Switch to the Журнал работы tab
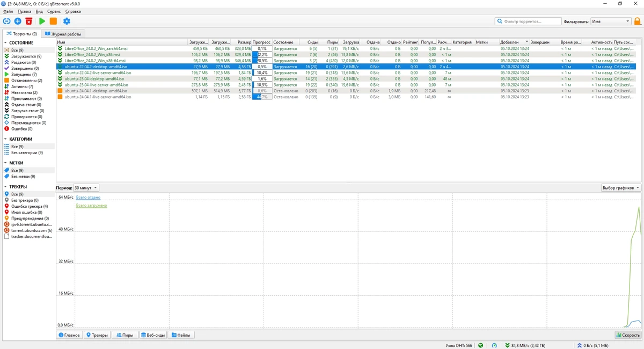 (x=63, y=34)
